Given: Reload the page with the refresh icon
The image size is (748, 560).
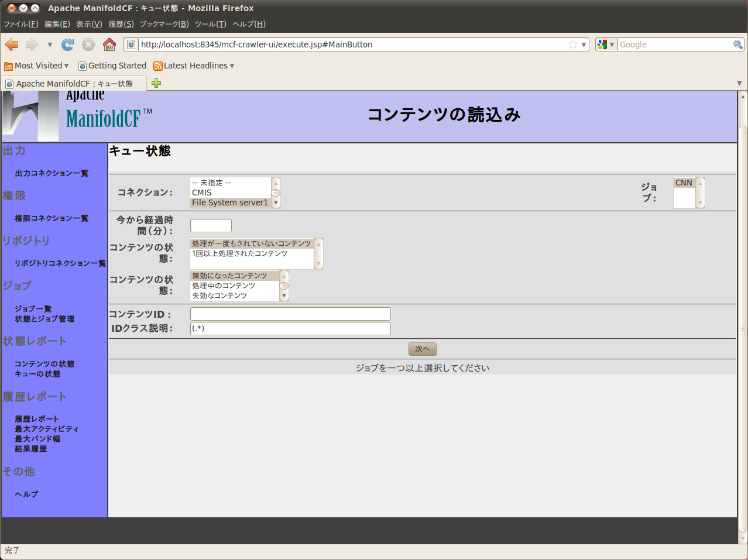Looking at the screenshot, I should pos(68,44).
